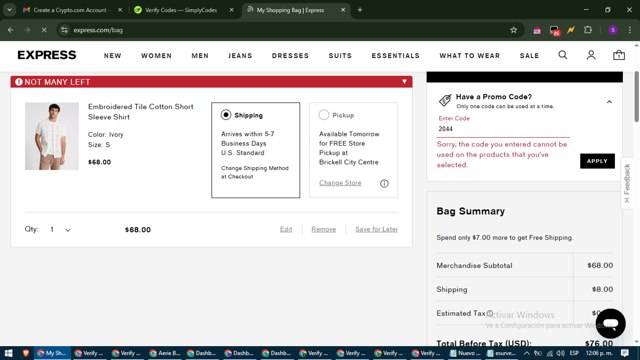
Task: Open the SUITS menu
Action: [340, 56]
